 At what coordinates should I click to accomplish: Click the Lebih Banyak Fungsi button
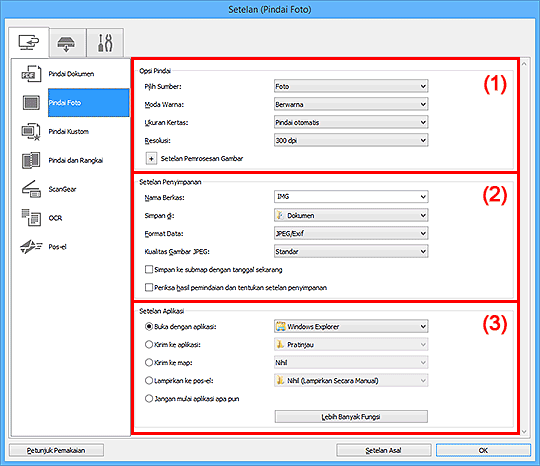(x=351, y=416)
